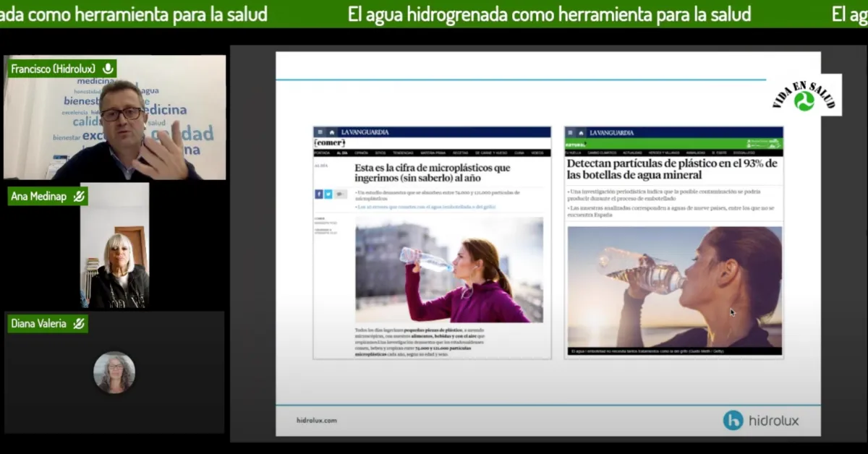Click comments icon next to Twitter share

[x=341, y=194]
